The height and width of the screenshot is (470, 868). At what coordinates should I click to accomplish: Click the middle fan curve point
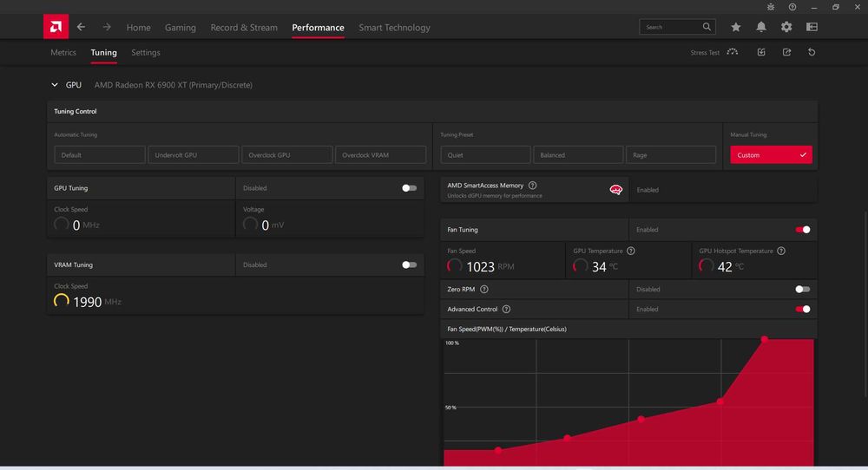pyautogui.click(x=641, y=419)
